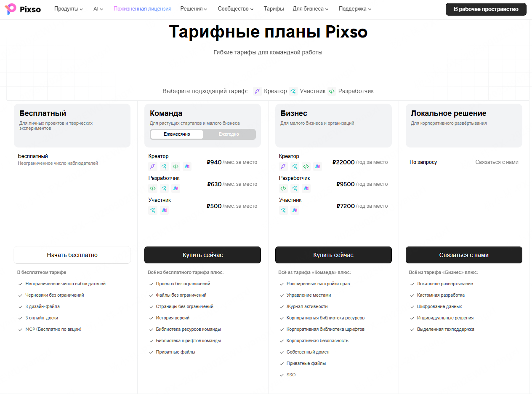This screenshot has width=532, height=394.
Task: Open the Сообщество dropdown
Action: [236, 9]
